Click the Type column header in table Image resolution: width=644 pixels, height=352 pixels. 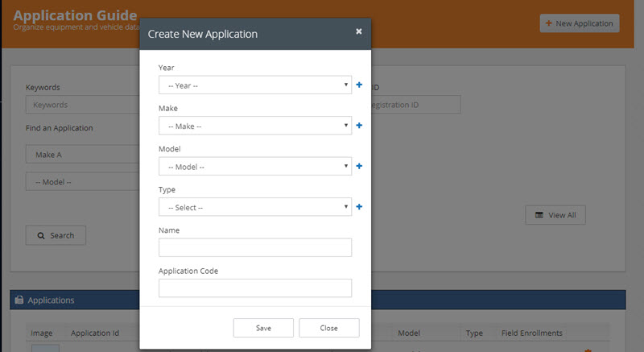click(474, 333)
